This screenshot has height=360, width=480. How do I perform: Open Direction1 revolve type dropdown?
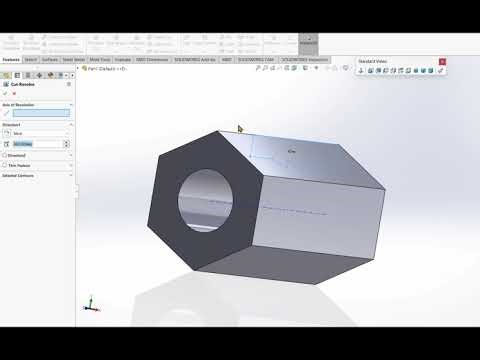click(41, 133)
